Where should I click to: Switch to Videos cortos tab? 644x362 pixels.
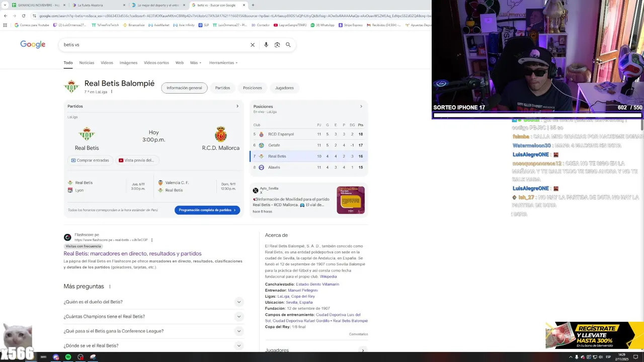click(156, 63)
